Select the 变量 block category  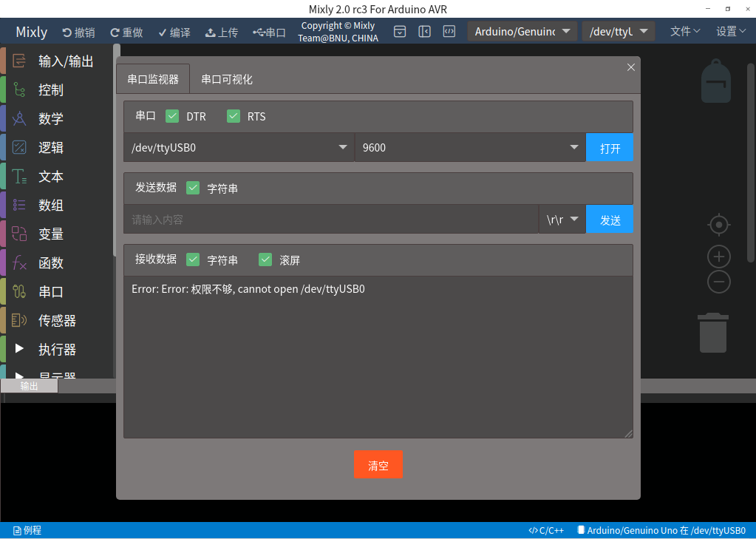[57, 234]
